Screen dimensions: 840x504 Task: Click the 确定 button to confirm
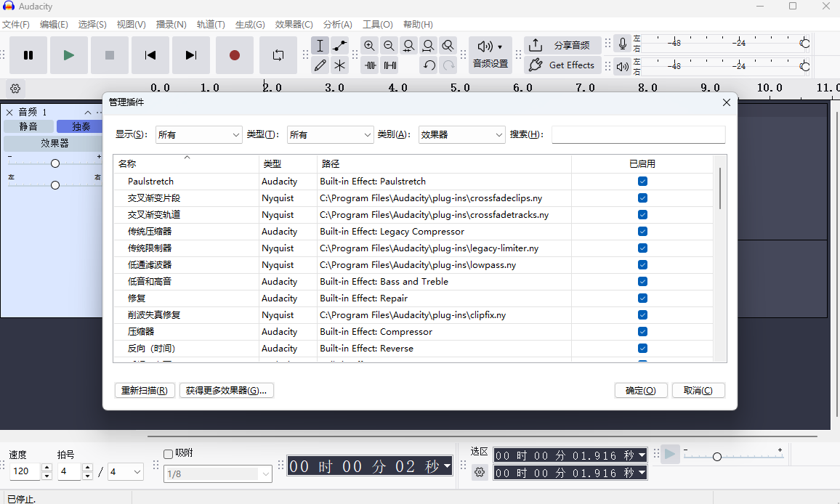click(640, 391)
